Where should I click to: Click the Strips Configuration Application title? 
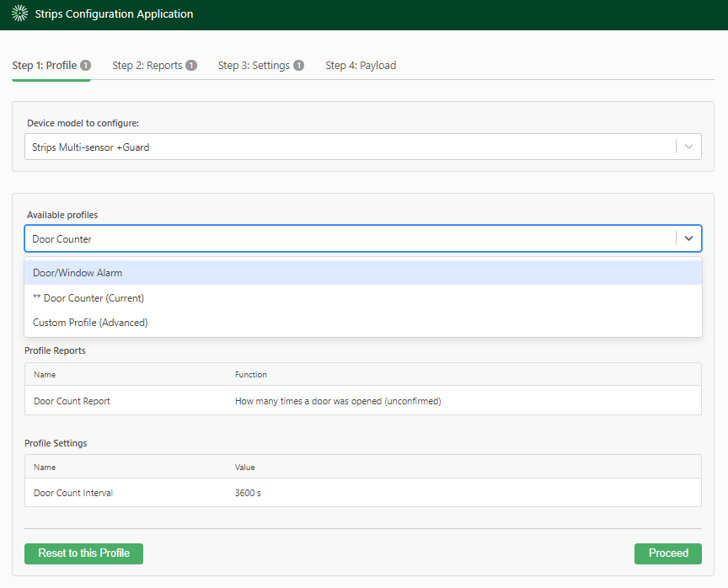point(115,14)
